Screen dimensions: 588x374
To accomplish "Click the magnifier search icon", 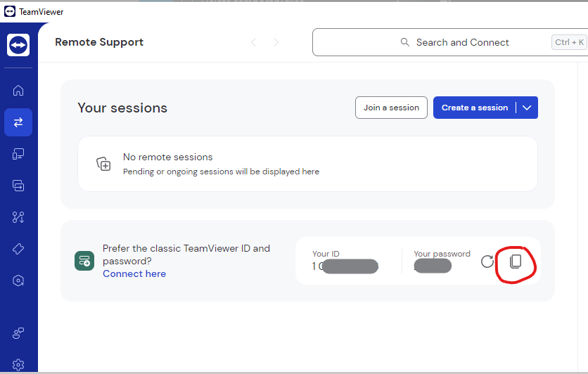I will click(x=405, y=42).
